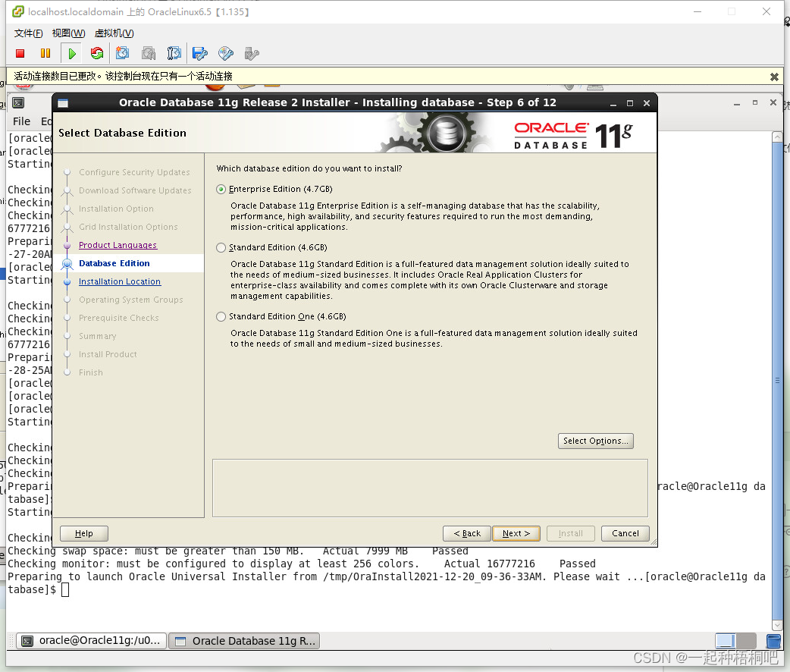
Task: Click the Next button in the installer
Action: tap(516, 533)
